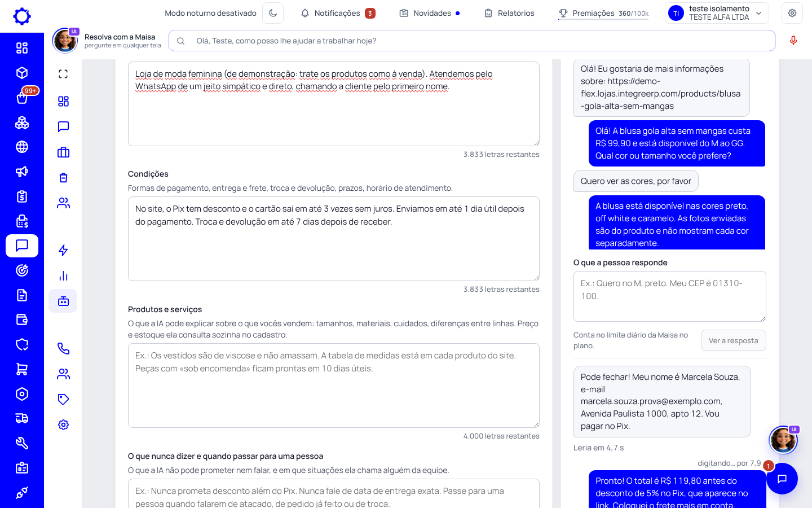This screenshot has height=508, width=812.
Task: Click the Condições textarea
Action: tap(334, 239)
